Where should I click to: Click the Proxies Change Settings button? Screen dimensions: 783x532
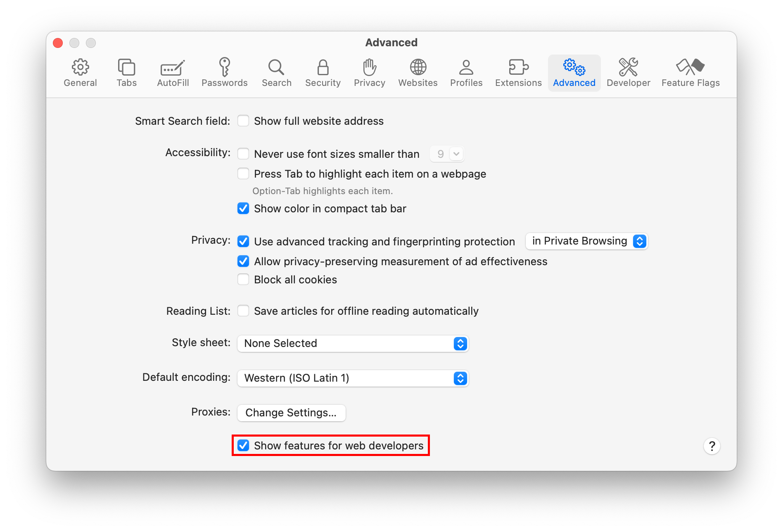click(x=291, y=413)
